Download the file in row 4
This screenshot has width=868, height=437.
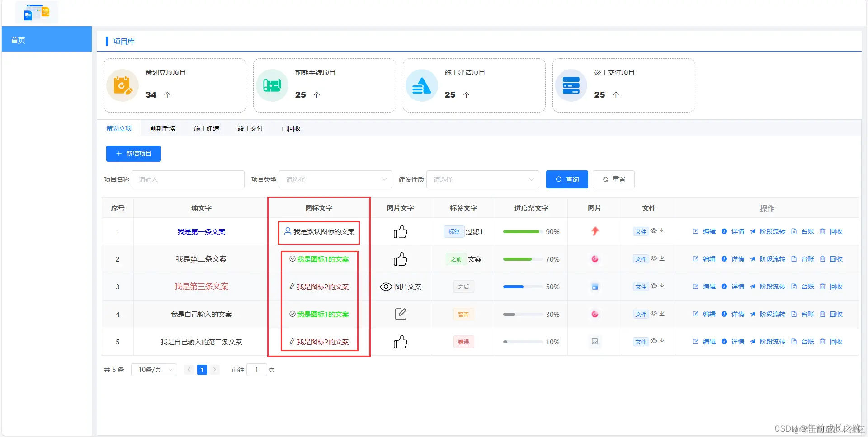click(662, 314)
